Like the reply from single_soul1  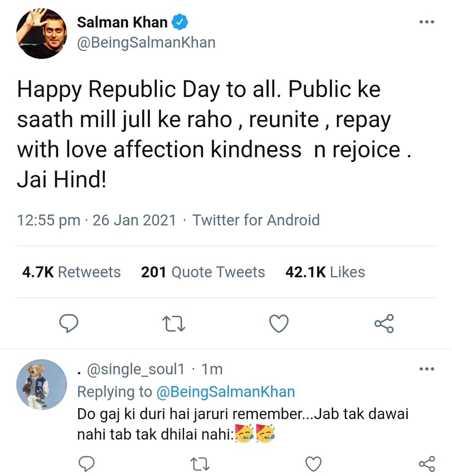(x=314, y=464)
